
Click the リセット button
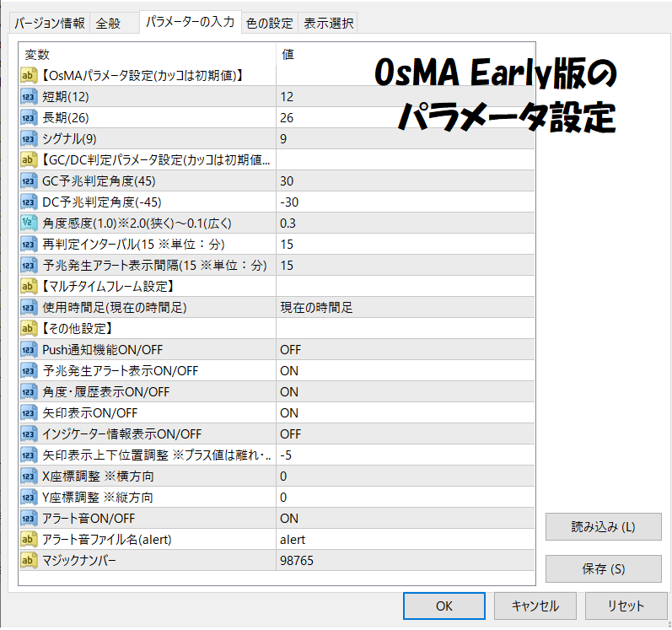(x=626, y=606)
